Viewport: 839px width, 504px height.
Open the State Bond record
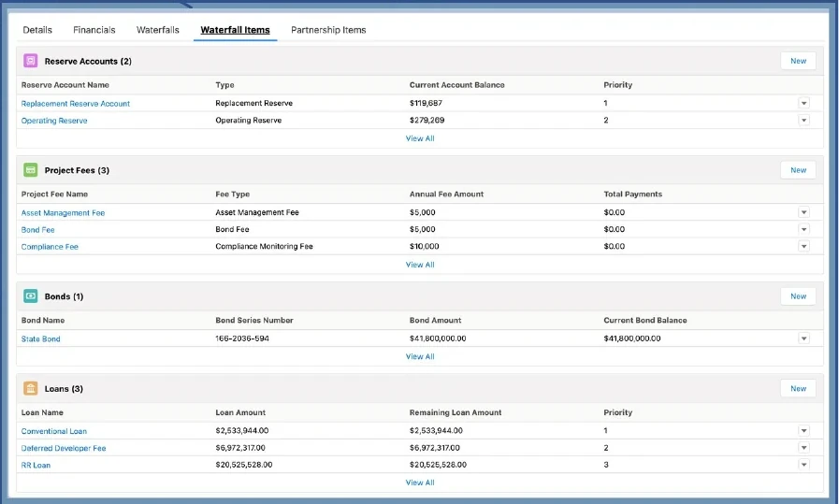click(x=40, y=339)
